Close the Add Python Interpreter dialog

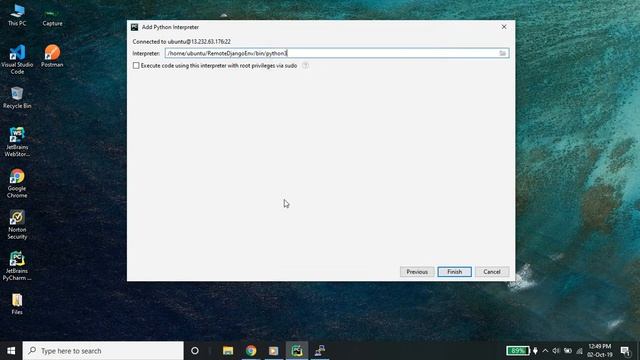pos(504,27)
